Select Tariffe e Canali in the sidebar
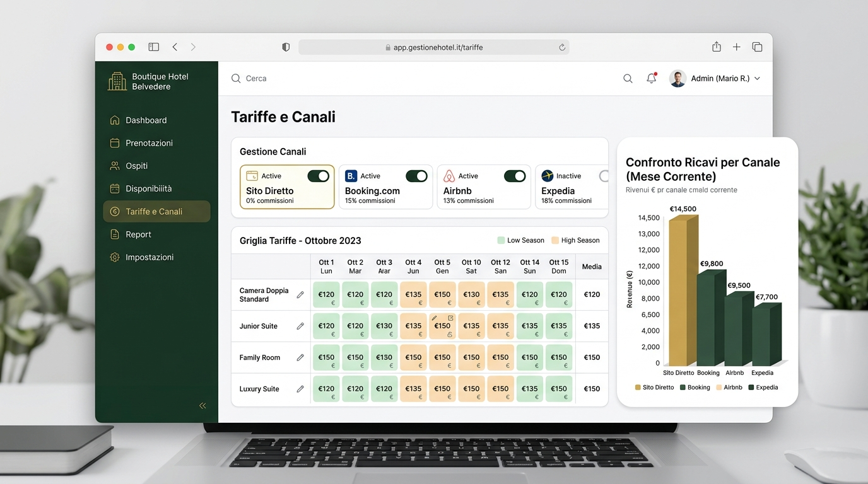 (x=156, y=212)
